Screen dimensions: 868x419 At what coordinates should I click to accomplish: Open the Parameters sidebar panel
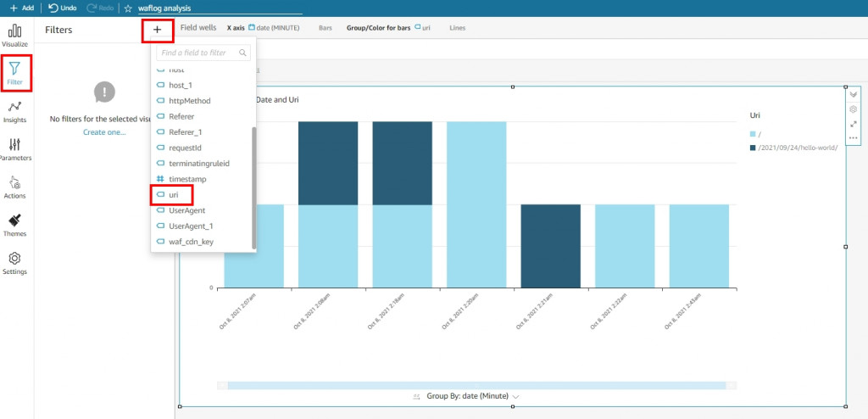click(15, 150)
